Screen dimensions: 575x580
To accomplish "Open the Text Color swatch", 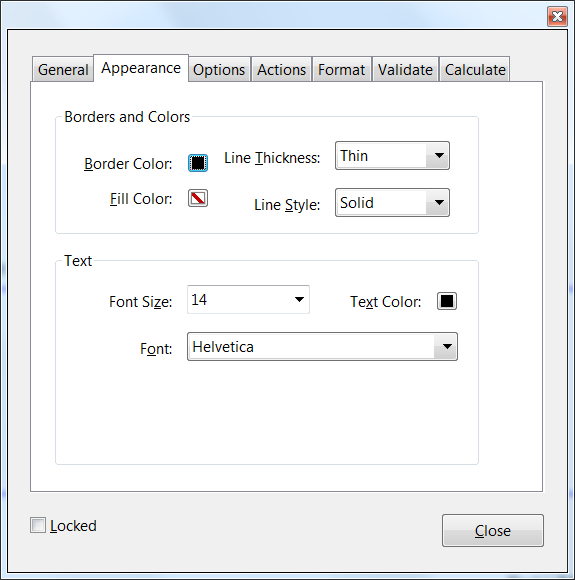I will (x=447, y=301).
